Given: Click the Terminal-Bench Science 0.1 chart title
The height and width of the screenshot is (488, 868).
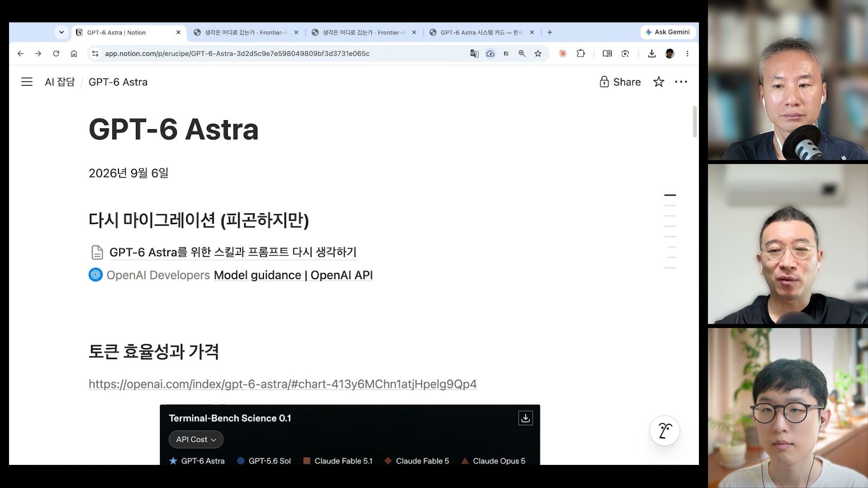Looking at the screenshot, I should click(x=230, y=418).
